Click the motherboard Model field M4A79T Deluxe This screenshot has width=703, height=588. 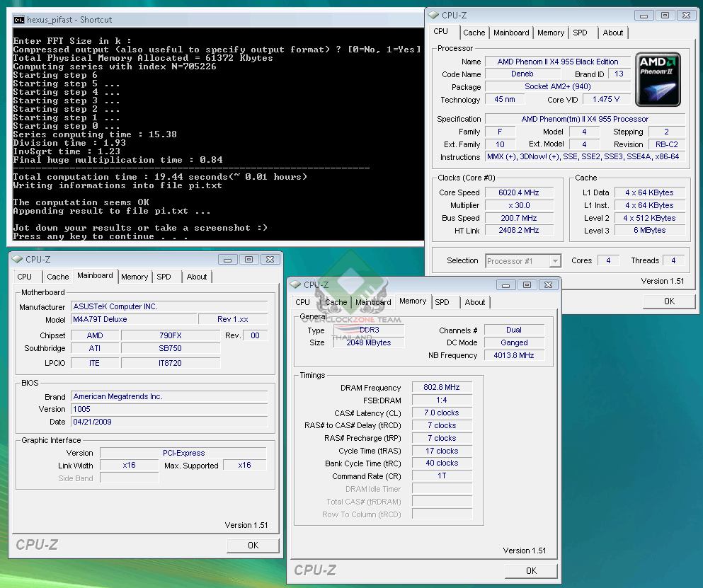tap(134, 319)
